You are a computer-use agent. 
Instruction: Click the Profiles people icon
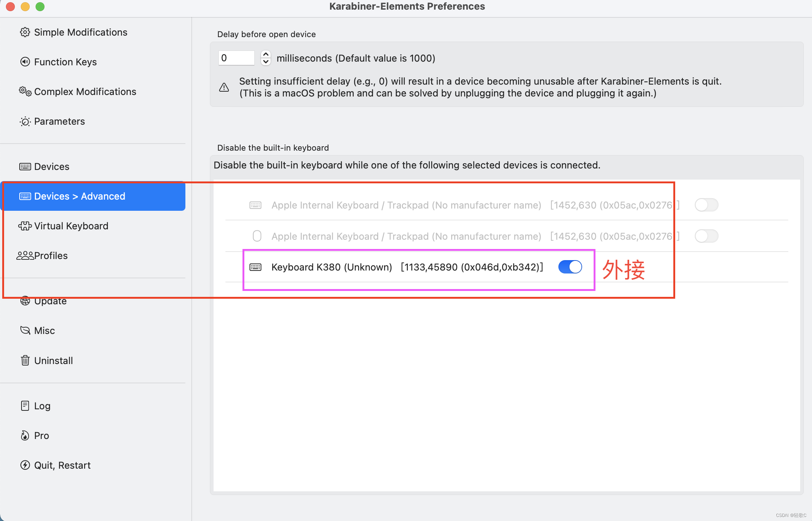click(25, 256)
